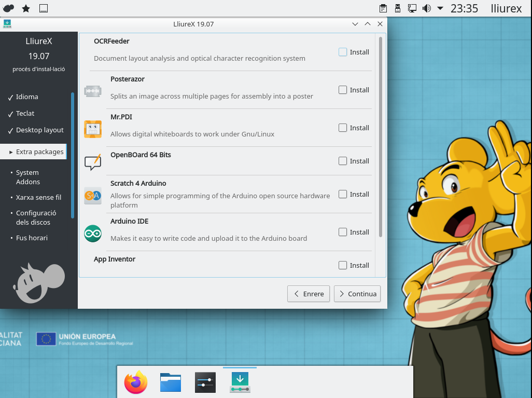Click the "LliureX 19.07" window title text
Viewport: 532px width, 398px height.
tap(193, 24)
